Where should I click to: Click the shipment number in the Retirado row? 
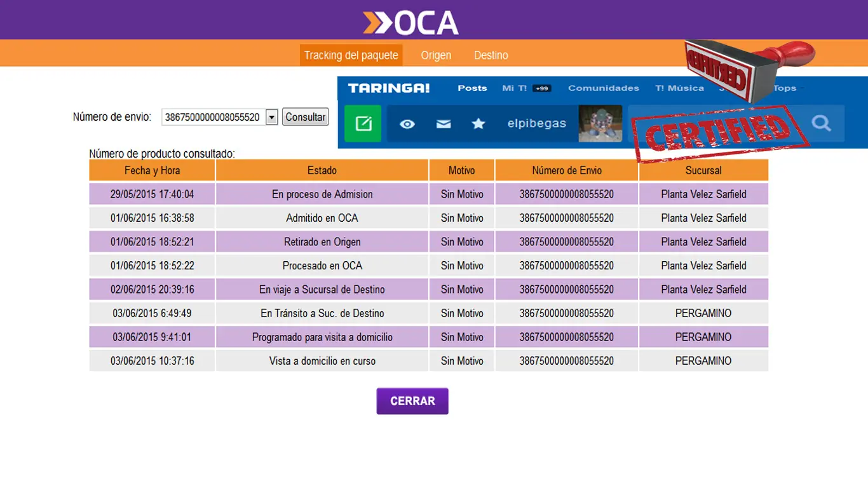pos(567,242)
